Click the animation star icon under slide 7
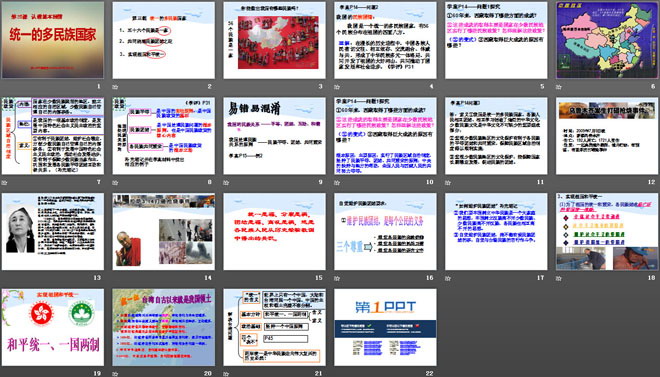 point(5,183)
